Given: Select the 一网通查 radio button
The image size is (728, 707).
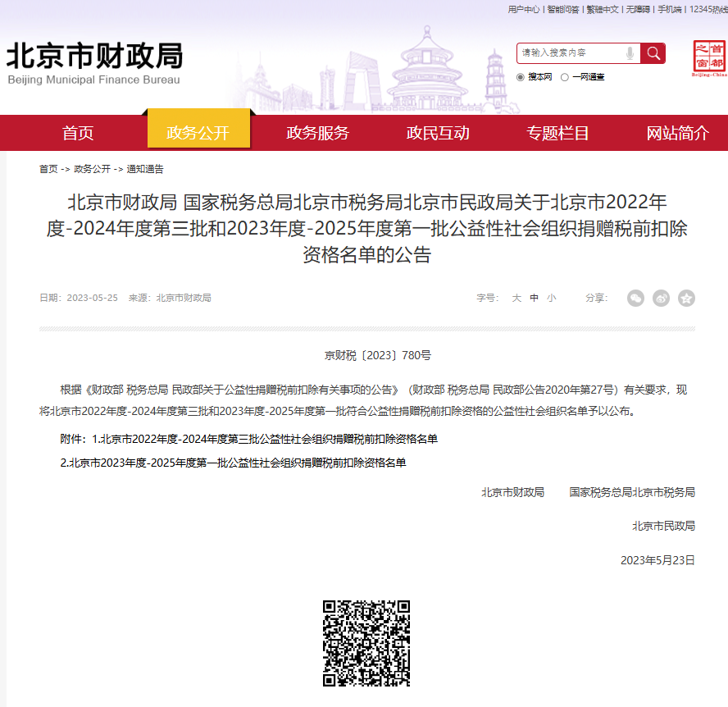Looking at the screenshot, I should coord(565,77).
